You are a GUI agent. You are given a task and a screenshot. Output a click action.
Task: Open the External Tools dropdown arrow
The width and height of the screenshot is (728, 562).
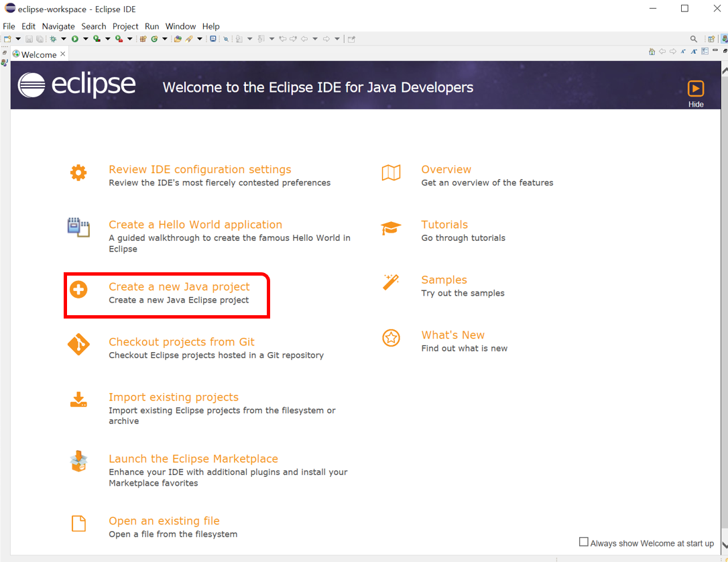pos(129,39)
